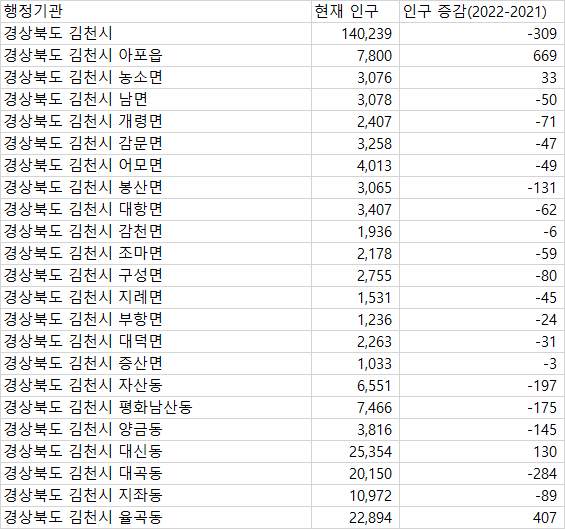Screen dimensions: 565x529
Task: Click the population value 2,755
Action: tap(374, 276)
